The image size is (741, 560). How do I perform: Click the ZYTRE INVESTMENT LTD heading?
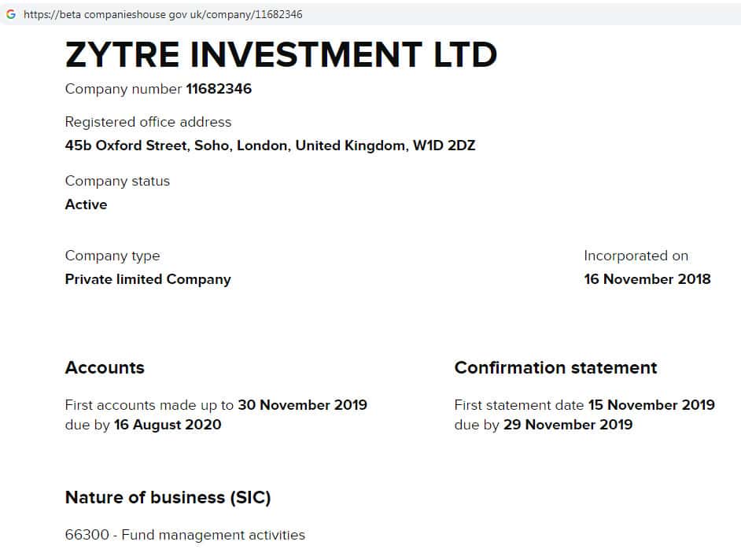coord(281,54)
